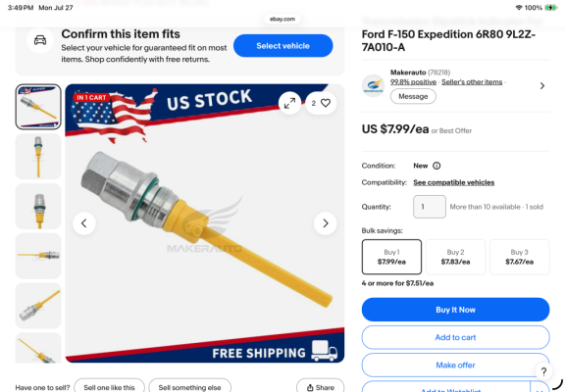Go to previous product image arrow
This screenshot has height=392, width=565.
pos(84,223)
